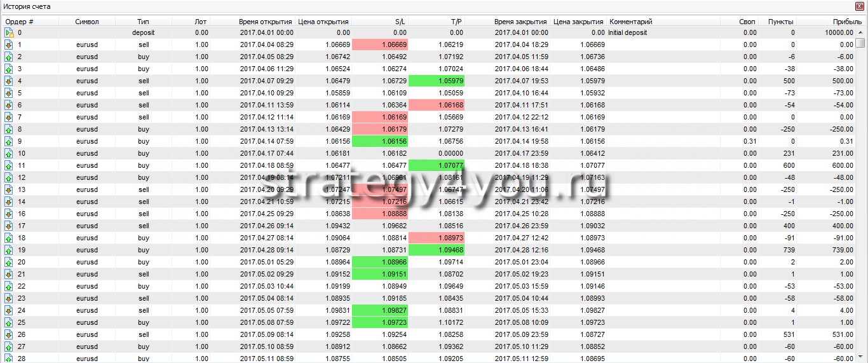Viewport: 868px width, 363px height.
Task: Click the vertical scrollbar thumb
Action: [x=860, y=43]
